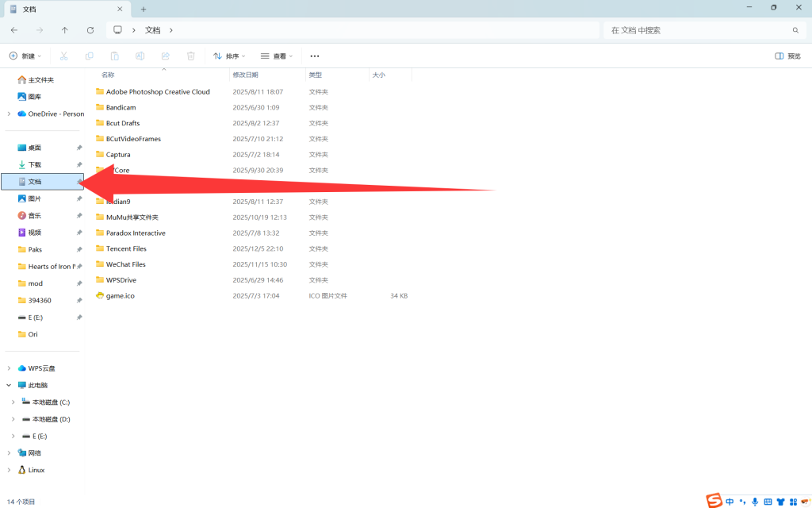Go up one directory level
This screenshot has width=812, height=508.
point(65,30)
